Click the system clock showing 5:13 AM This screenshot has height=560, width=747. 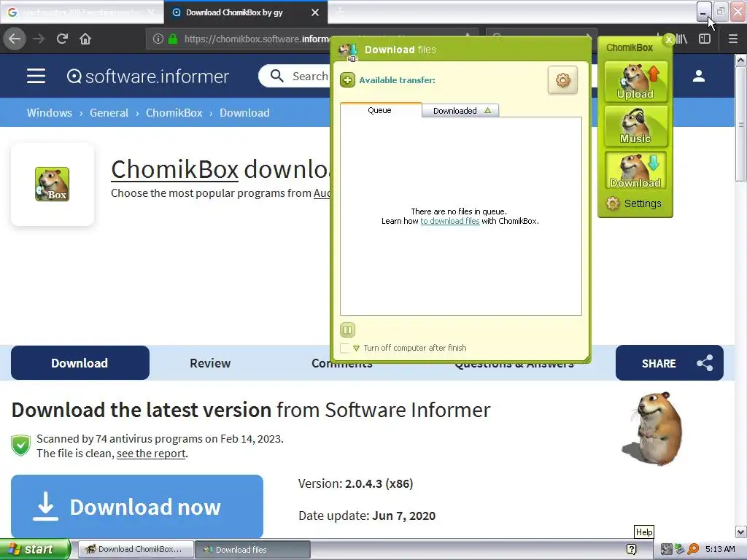pyautogui.click(x=720, y=550)
